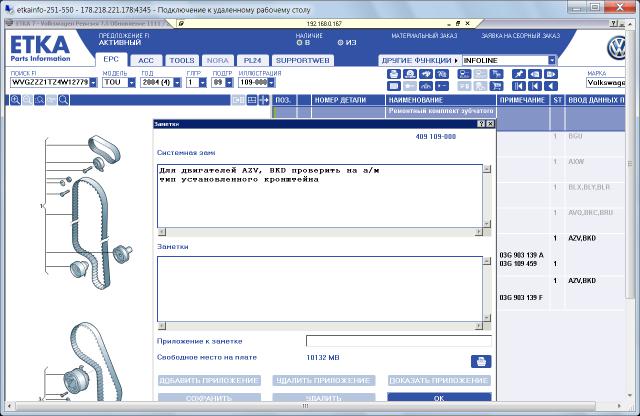Jump to first illustration with double-bar arrow
640x416 pixels.
(519, 86)
